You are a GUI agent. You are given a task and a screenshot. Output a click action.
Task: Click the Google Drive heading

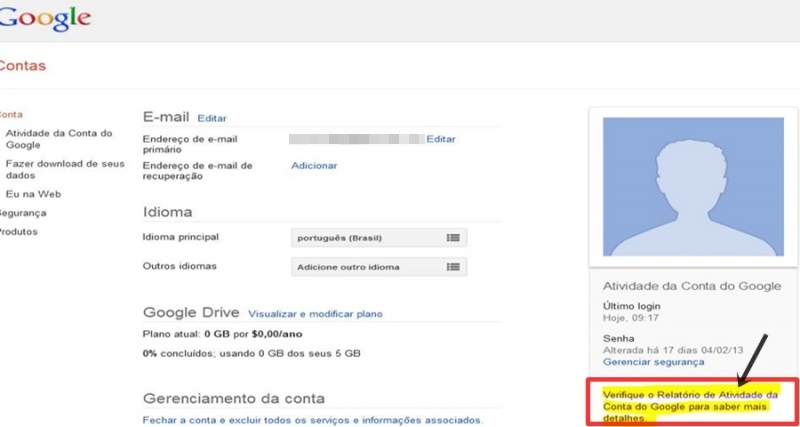point(191,313)
